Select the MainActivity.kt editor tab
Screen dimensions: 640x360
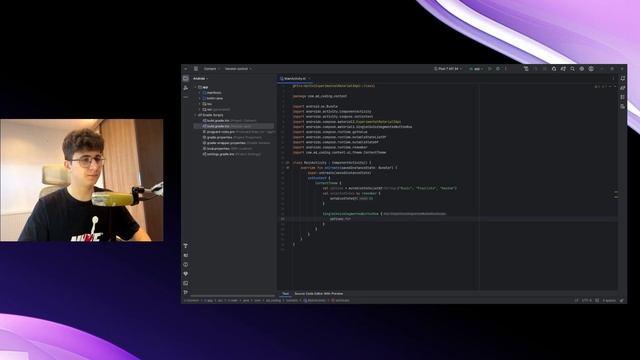pos(294,78)
